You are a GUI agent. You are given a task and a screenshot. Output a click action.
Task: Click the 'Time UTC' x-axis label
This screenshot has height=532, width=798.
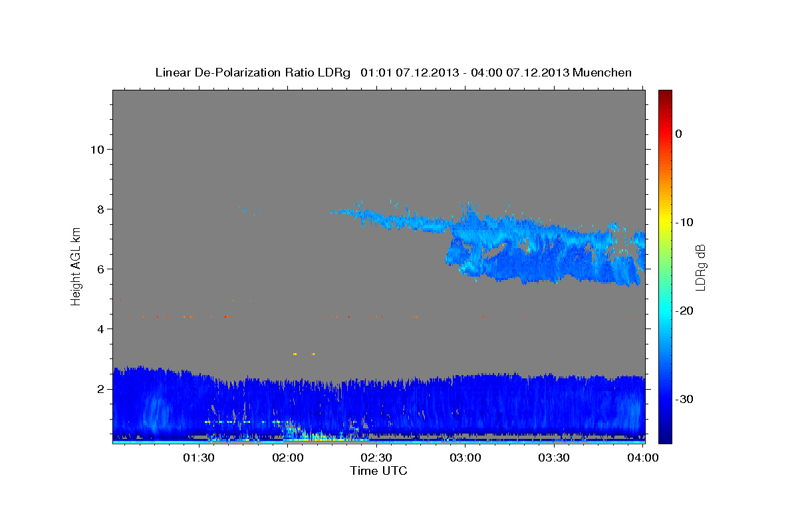point(378,471)
